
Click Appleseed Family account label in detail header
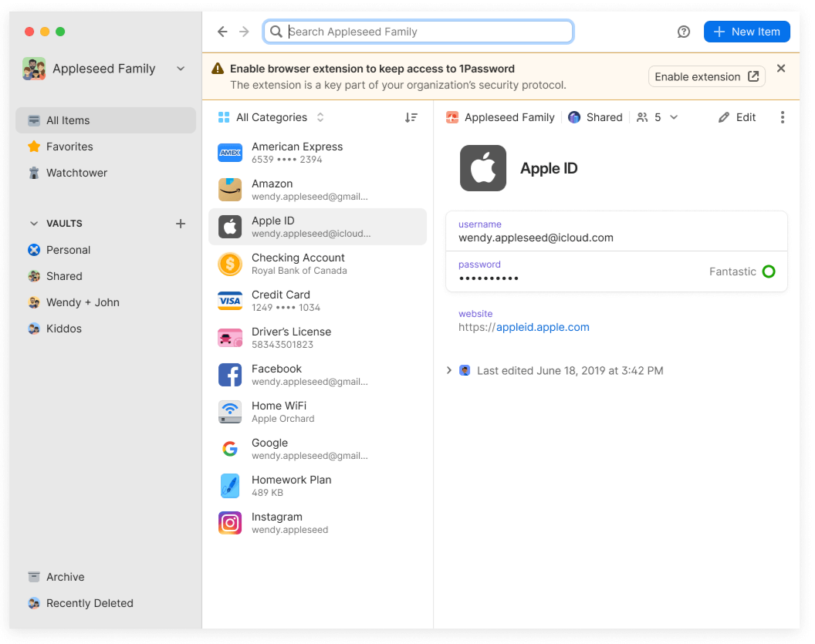[501, 117]
